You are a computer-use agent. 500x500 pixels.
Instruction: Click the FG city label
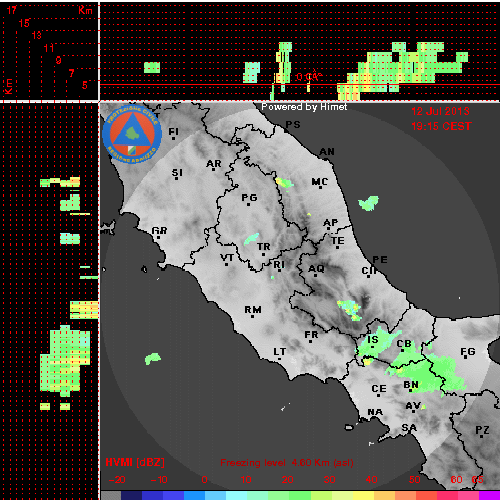coord(468,351)
